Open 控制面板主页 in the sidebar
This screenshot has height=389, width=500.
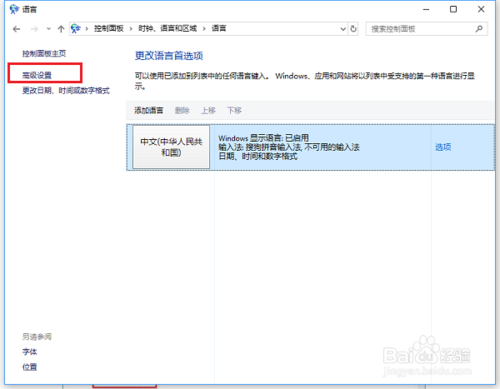click(44, 54)
